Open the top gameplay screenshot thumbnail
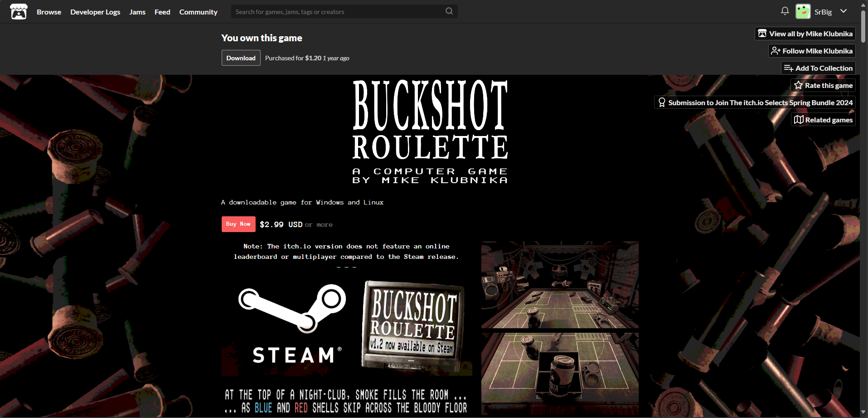The image size is (868, 418). (560, 285)
